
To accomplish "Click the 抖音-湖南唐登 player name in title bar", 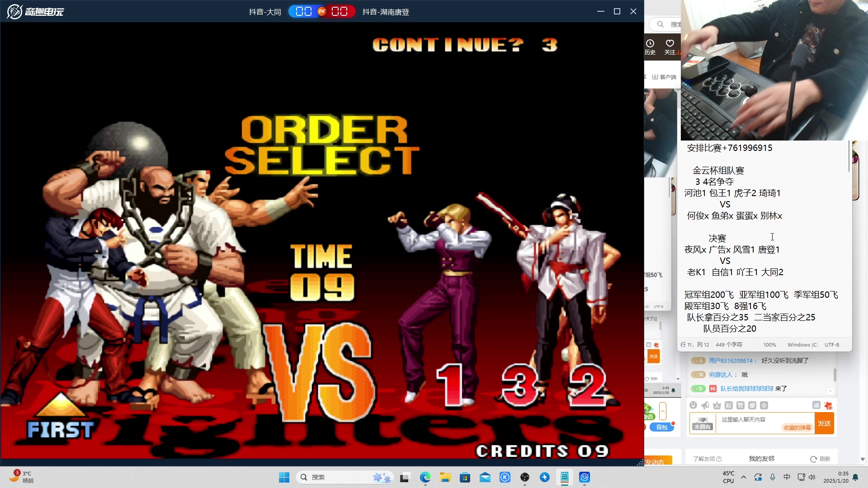I will (386, 12).
